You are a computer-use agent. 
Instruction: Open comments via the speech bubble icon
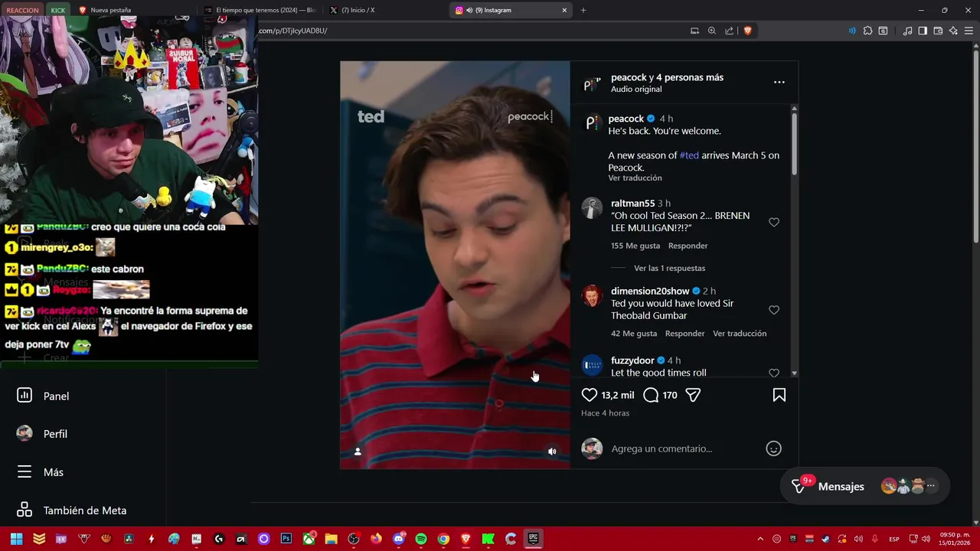(x=651, y=395)
